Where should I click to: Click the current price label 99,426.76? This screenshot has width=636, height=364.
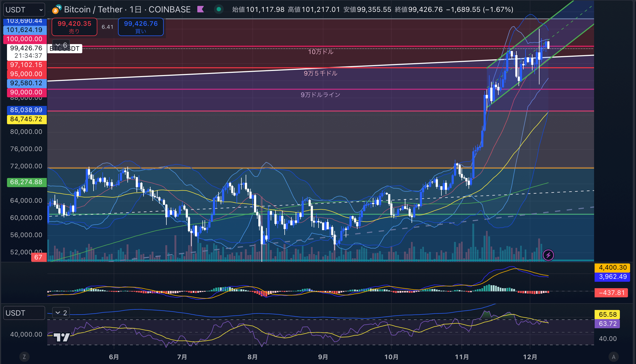[26, 48]
